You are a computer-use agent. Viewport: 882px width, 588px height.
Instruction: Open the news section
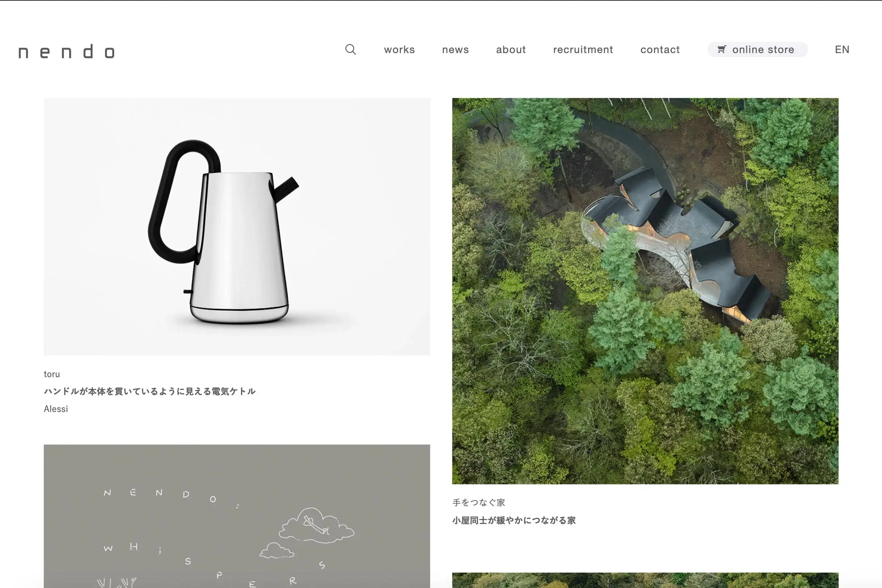[455, 50]
